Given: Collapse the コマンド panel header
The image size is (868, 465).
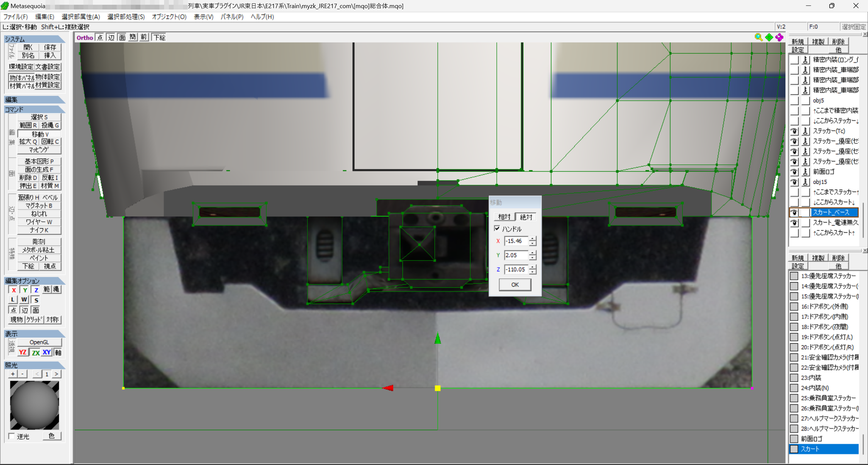Looking at the screenshot, I should (x=35, y=109).
